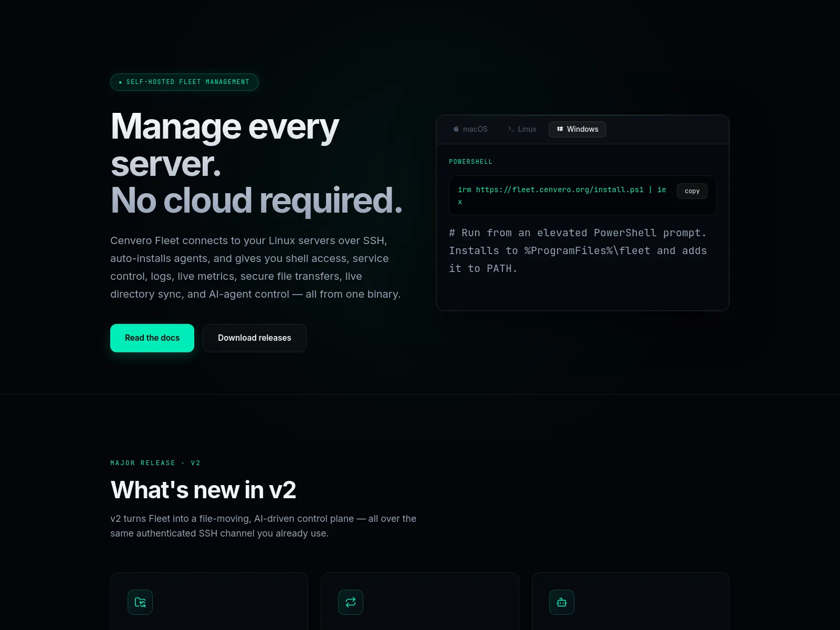Click the v2 control plane description text

tap(264, 526)
